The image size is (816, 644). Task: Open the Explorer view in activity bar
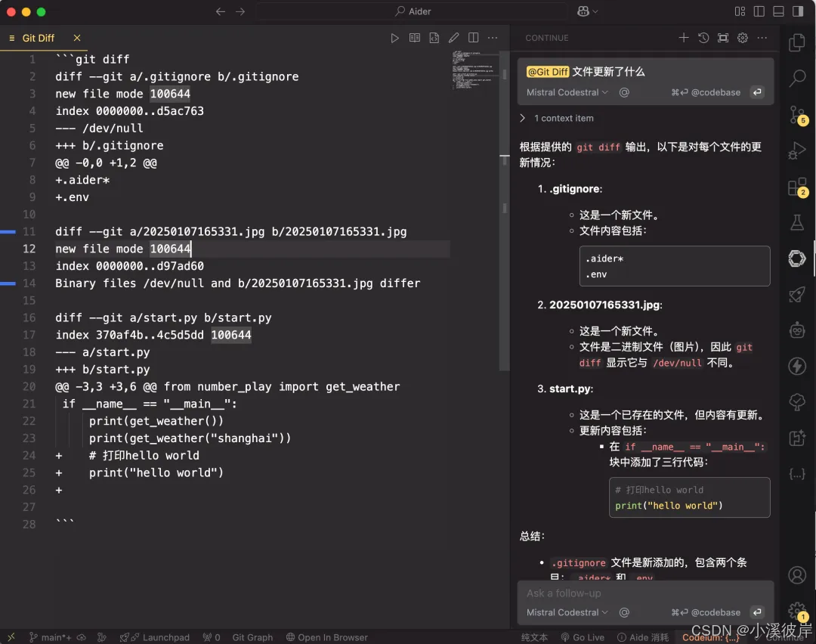point(797,42)
